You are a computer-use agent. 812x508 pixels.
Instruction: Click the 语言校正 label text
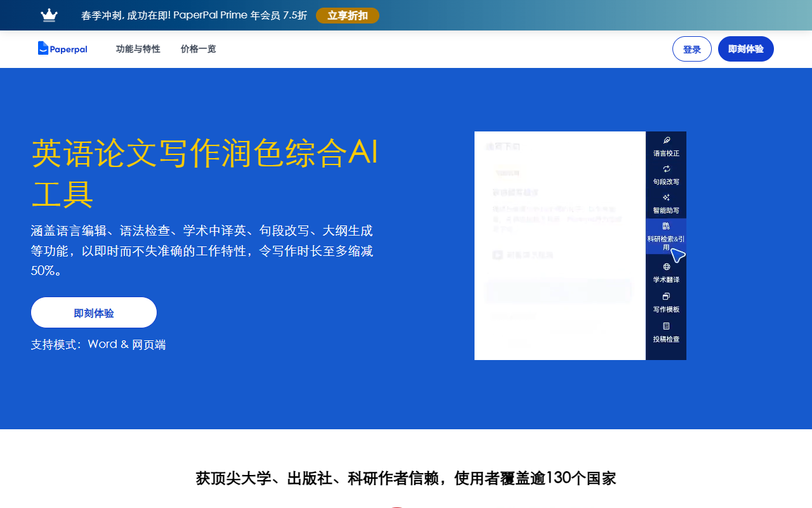[x=666, y=153]
